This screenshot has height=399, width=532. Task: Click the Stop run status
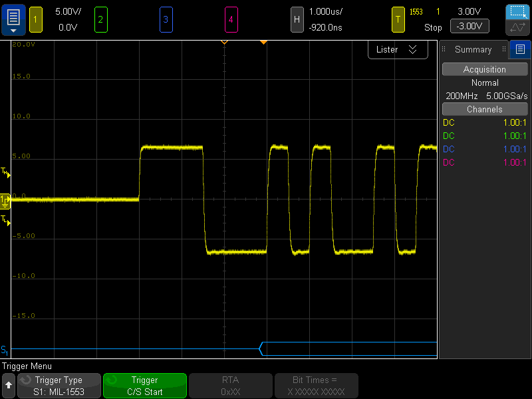[x=433, y=27]
